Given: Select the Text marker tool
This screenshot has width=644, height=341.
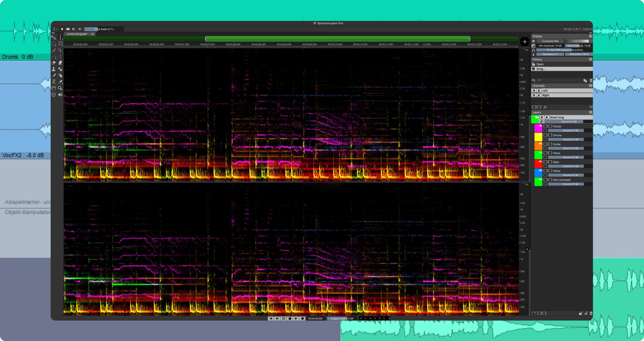Looking at the screenshot, I should pos(54,82).
